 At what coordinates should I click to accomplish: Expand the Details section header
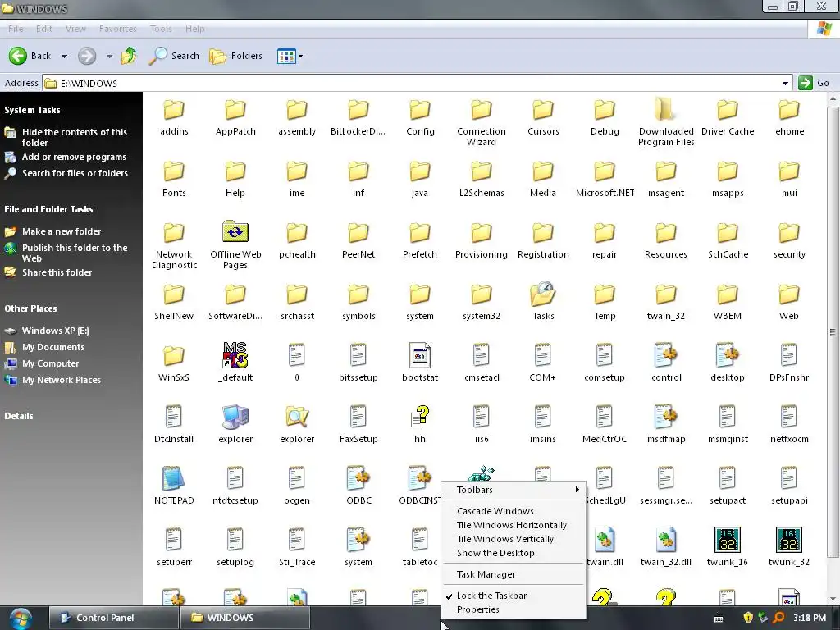click(19, 416)
